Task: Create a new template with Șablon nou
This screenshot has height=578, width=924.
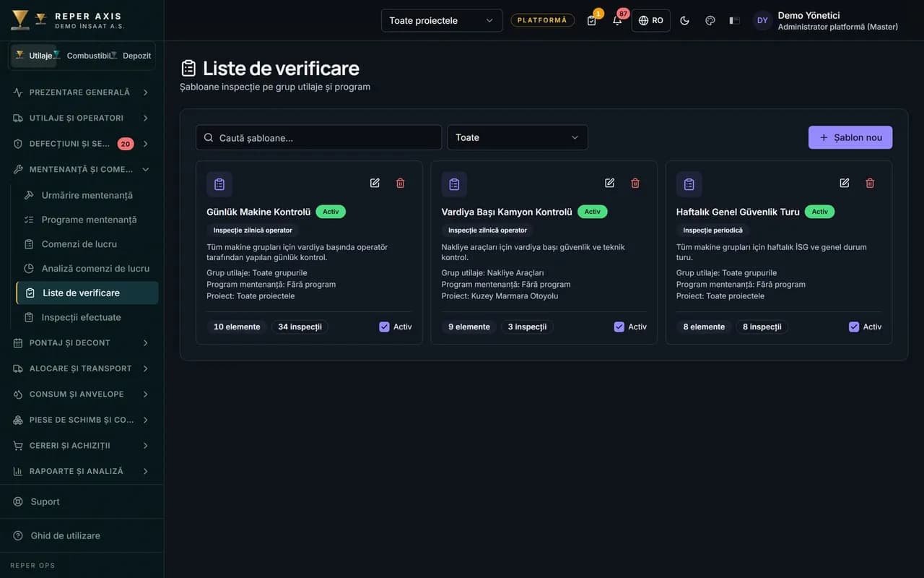Action: click(850, 137)
